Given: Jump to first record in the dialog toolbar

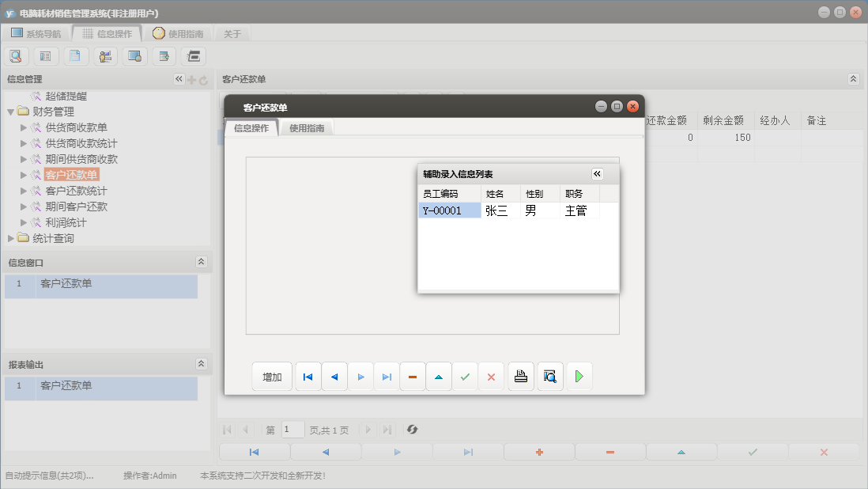Looking at the screenshot, I should coord(308,377).
